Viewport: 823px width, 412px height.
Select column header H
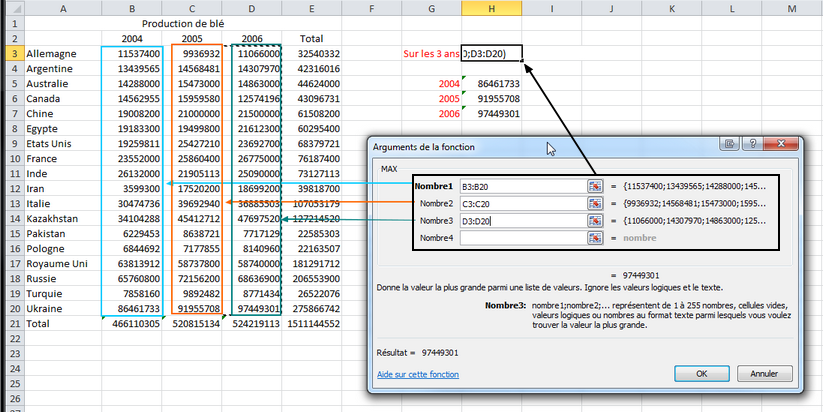(x=492, y=8)
